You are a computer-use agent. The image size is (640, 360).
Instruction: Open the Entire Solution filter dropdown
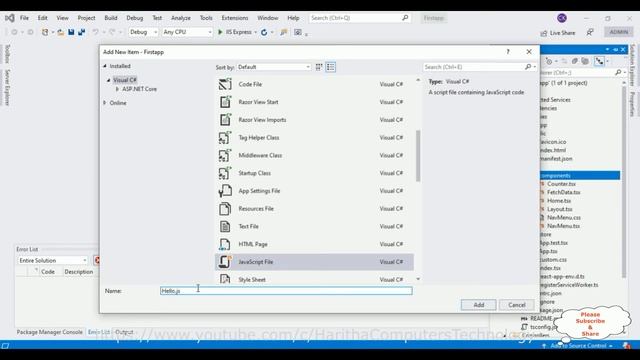click(x=53, y=260)
